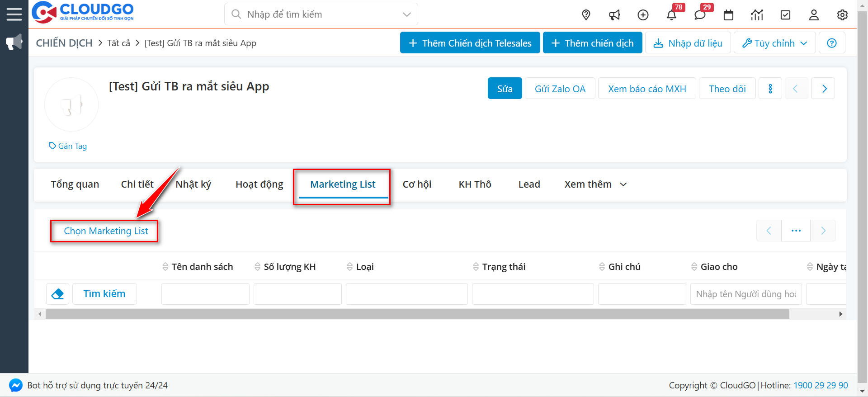Image resolution: width=868 pixels, height=397 pixels.
Task: Open the settings gear icon
Action: click(842, 15)
